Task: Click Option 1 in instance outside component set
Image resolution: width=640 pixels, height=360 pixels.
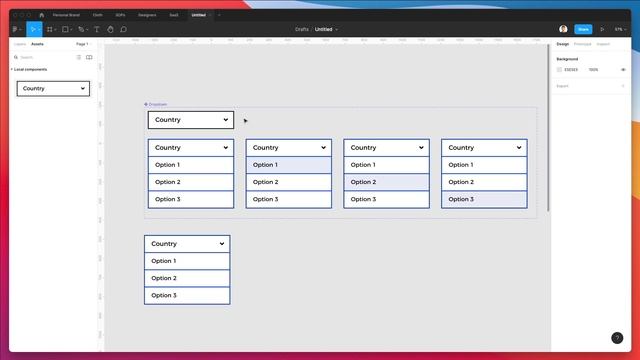Action: coord(187,261)
